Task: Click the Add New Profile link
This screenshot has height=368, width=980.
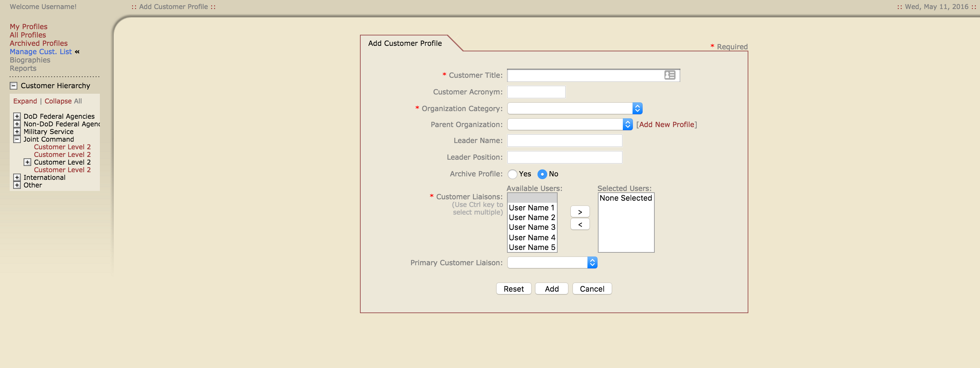Action: coord(667,124)
